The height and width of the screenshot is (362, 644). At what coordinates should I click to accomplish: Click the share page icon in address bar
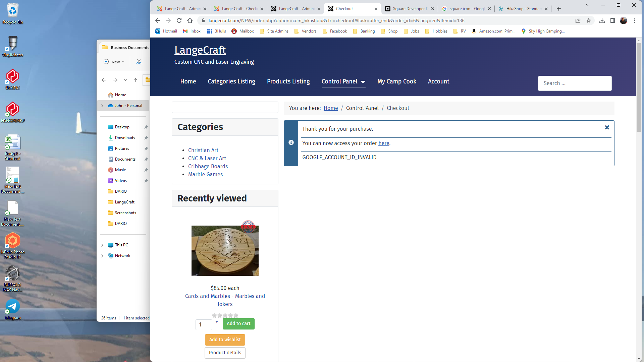pos(578,20)
